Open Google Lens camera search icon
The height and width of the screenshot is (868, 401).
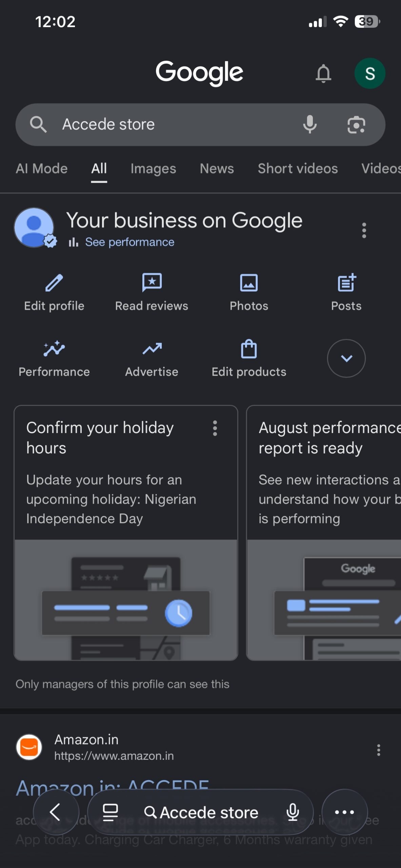tap(356, 124)
